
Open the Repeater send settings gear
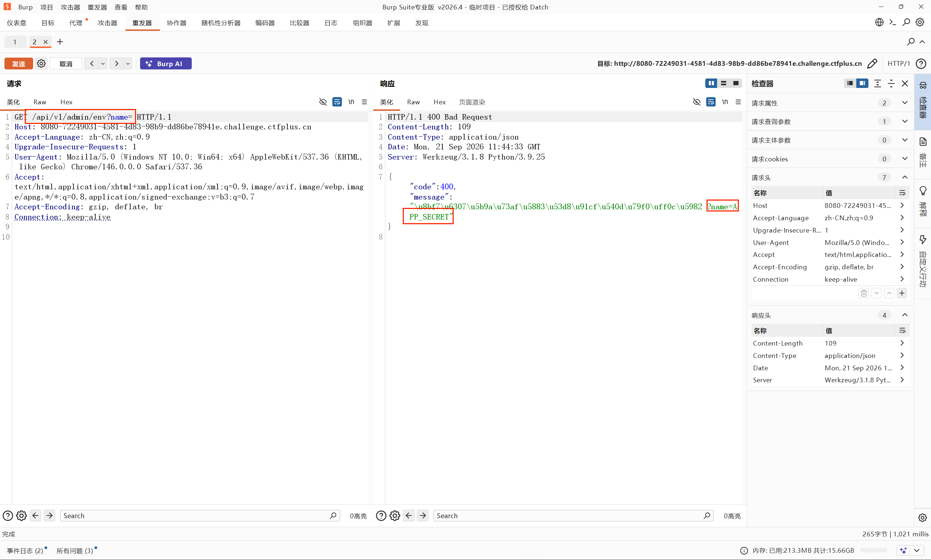pos(41,63)
